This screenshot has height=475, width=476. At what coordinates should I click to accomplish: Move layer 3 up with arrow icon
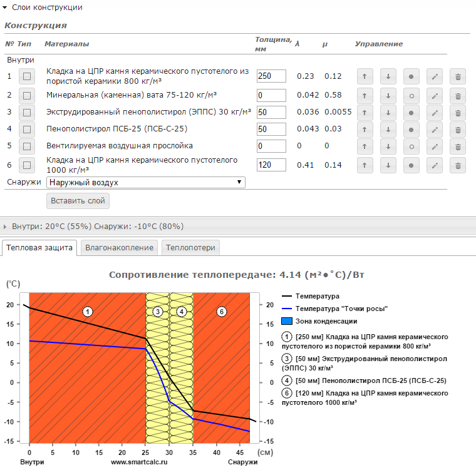[365, 113]
